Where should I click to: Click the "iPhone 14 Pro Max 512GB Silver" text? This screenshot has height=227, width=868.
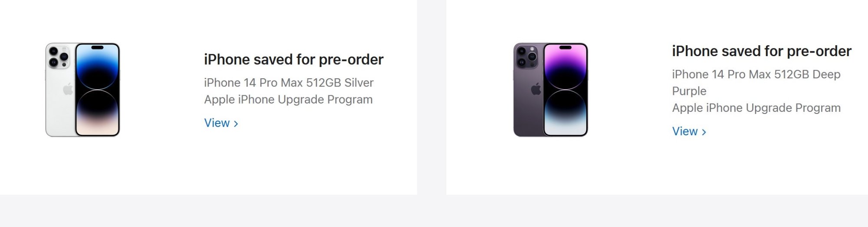pos(289,83)
